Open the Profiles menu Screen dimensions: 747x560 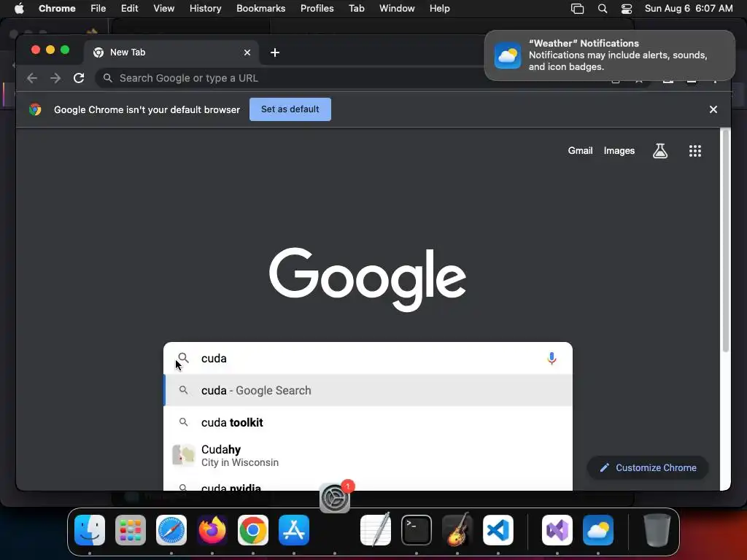(x=317, y=9)
